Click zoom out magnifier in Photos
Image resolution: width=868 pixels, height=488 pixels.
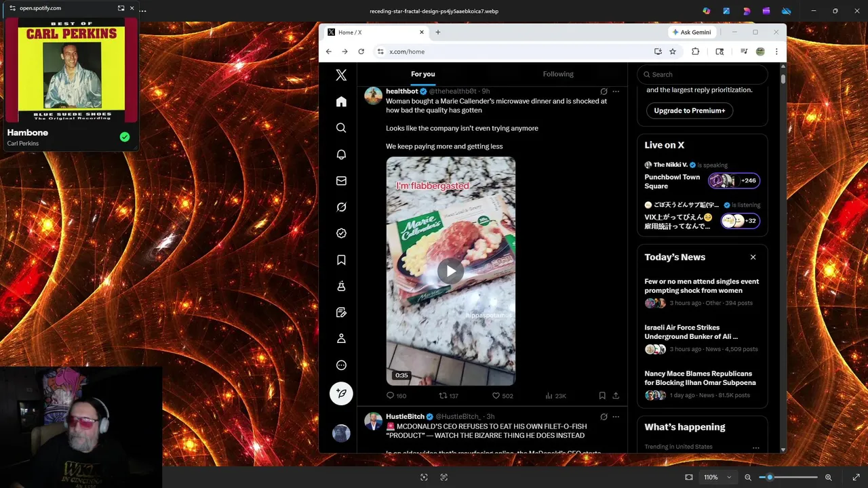coord(748,477)
